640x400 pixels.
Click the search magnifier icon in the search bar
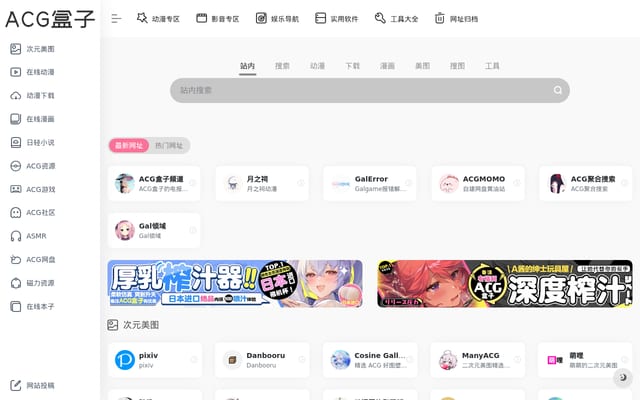(558, 90)
